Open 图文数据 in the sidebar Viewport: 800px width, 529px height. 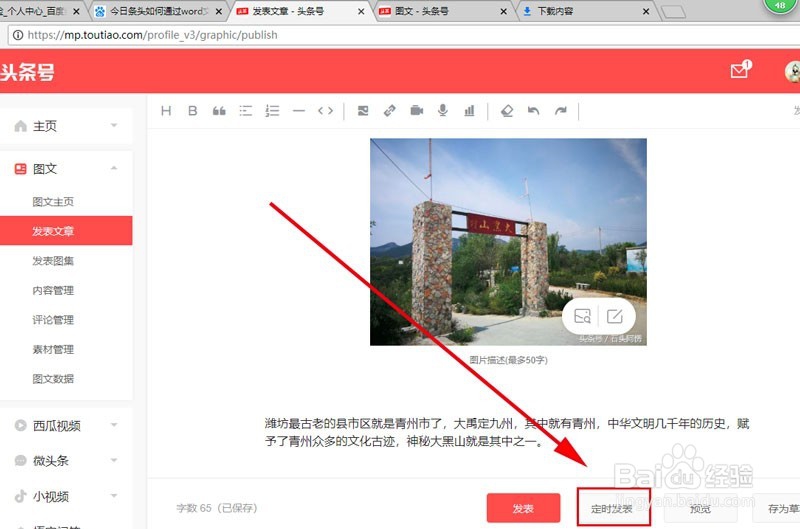53,379
